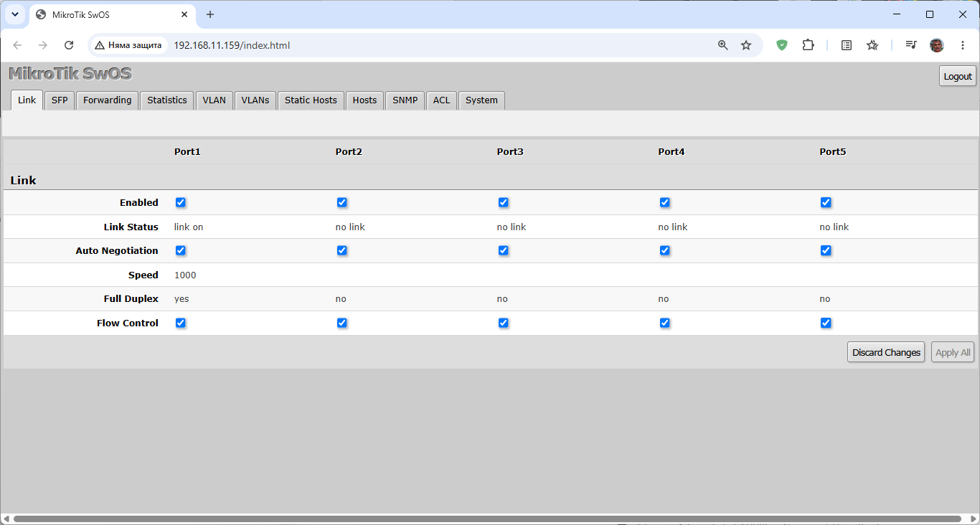Click the 'no link' status under Port3
The width and height of the screenshot is (980, 525).
click(512, 227)
